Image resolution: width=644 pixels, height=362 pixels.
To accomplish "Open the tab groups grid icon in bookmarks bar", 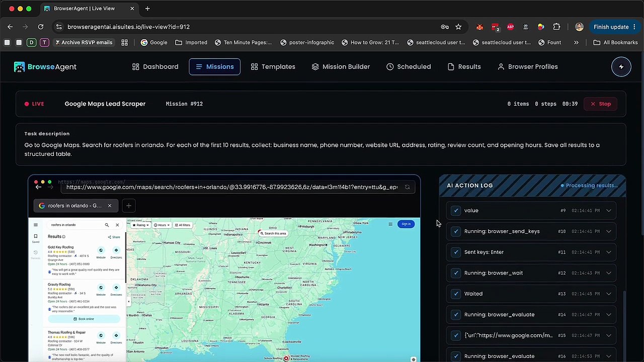I will [124, 42].
